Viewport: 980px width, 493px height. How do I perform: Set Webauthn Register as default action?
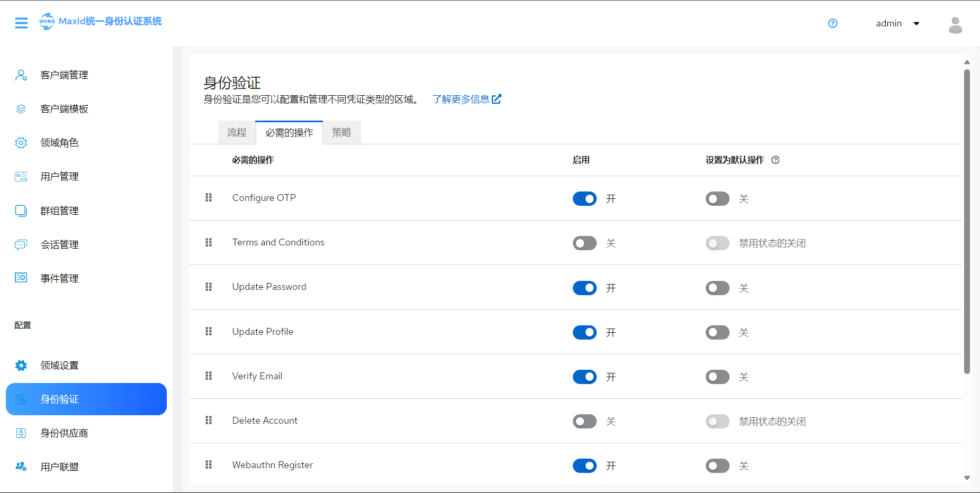pyautogui.click(x=717, y=465)
